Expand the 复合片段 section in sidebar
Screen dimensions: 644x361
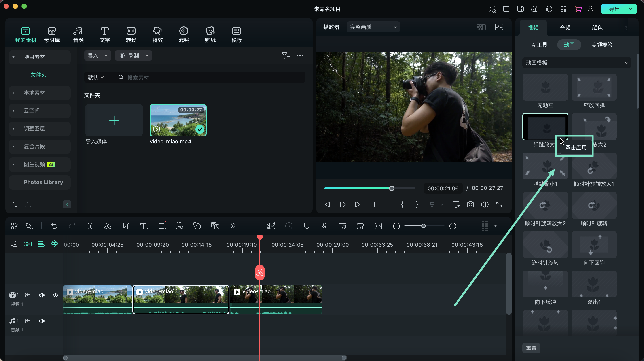pyautogui.click(x=13, y=147)
